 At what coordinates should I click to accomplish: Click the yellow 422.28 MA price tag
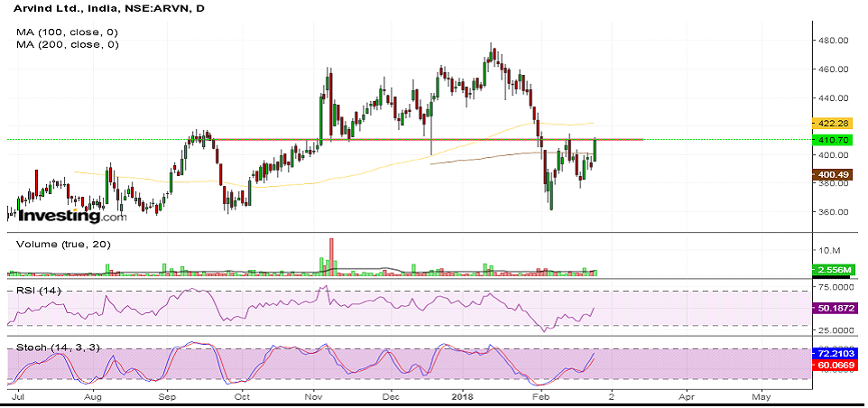[832, 123]
